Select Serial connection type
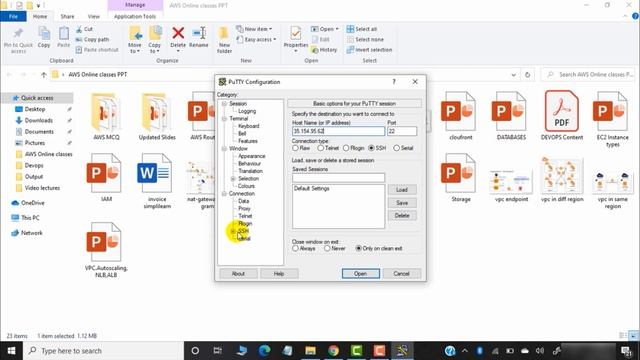This screenshot has width=640, height=360. 396,148
